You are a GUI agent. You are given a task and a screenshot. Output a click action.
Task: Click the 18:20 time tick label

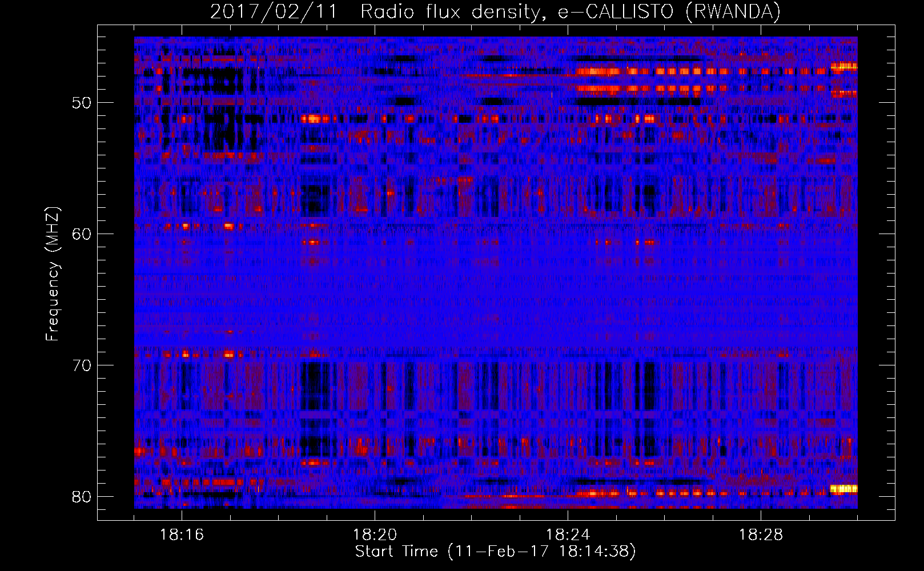click(x=375, y=535)
